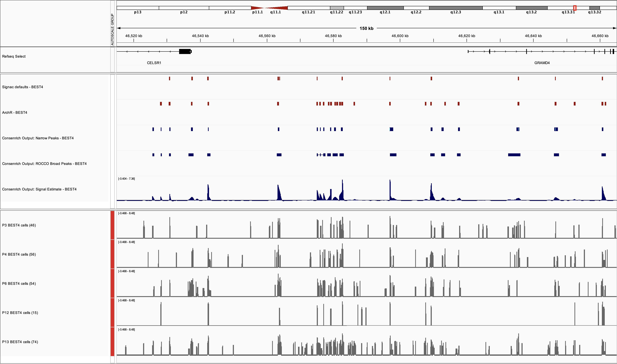Click the P3 track data range label
617x364 pixels.
click(126, 213)
